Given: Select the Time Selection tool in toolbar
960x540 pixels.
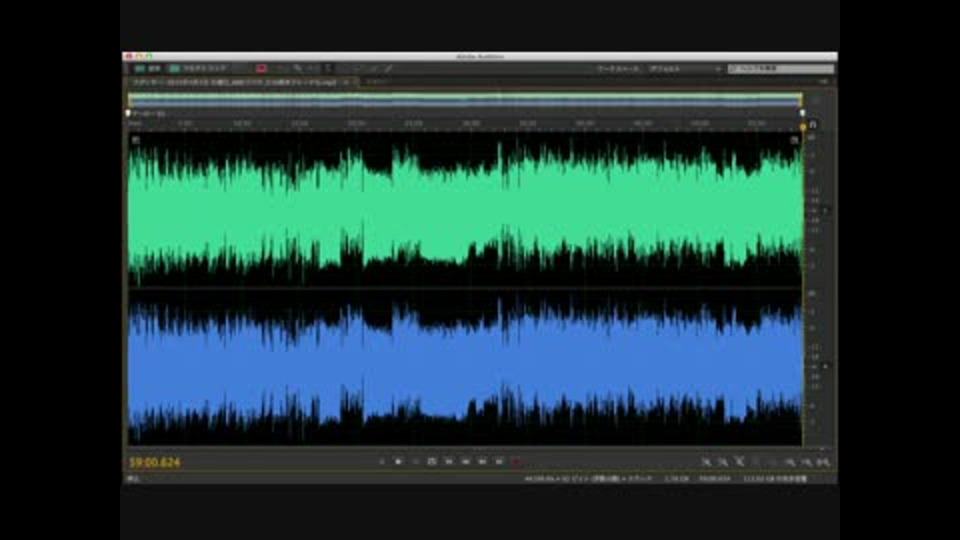Looking at the screenshot, I should [328, 69].
